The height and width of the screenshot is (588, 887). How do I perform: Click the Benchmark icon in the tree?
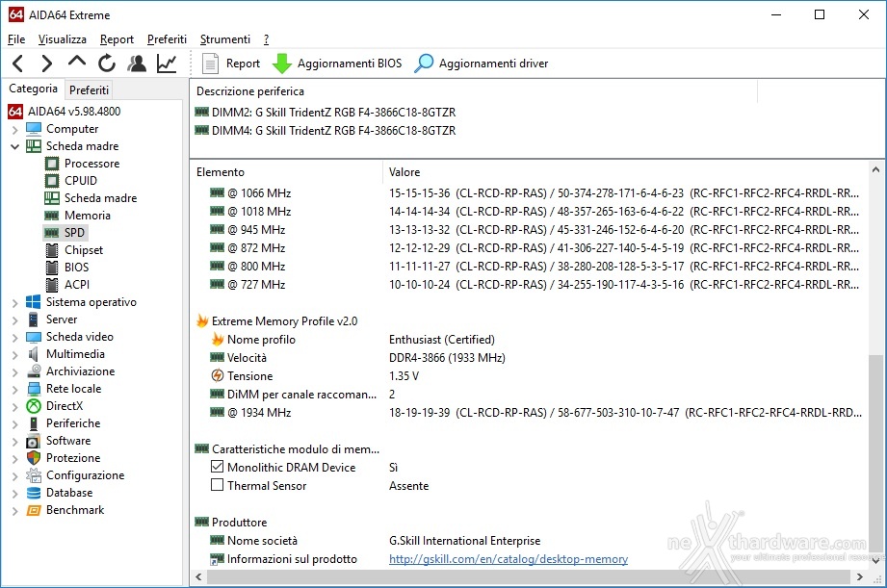(34, 510)
